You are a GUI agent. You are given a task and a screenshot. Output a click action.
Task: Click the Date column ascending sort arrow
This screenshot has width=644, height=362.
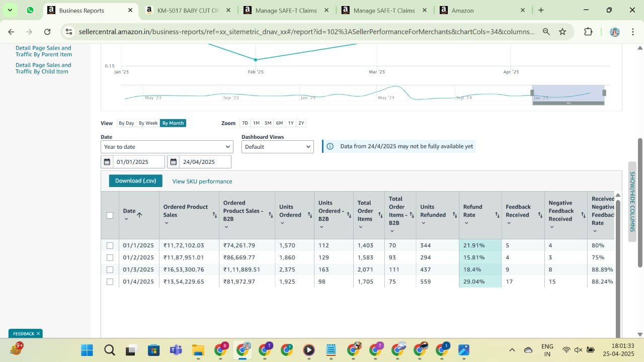point(139,215)
